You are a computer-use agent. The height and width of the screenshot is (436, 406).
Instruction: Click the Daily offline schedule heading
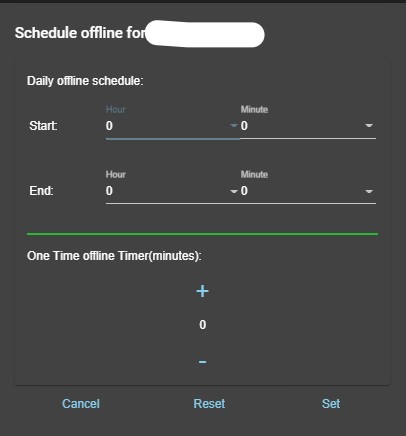[x=85, y=81]
